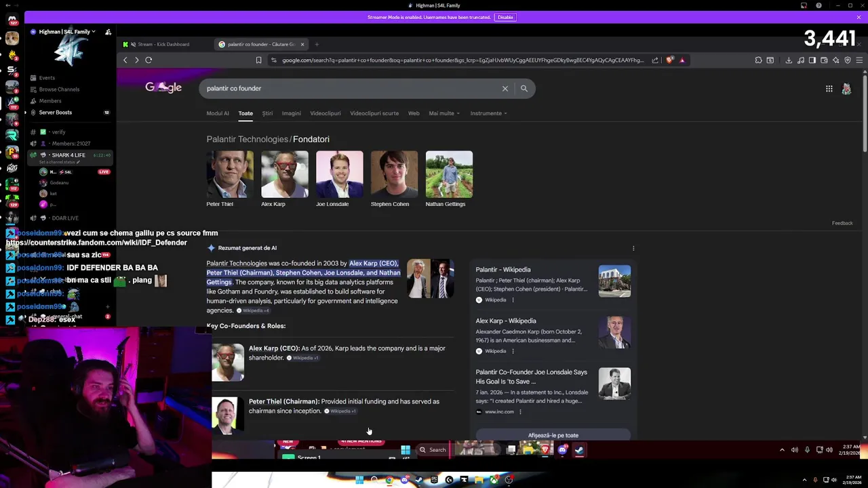Open Palantir - Wikipedia result link
This screenshot has height=488, width=868.
[x=503, y=270]
